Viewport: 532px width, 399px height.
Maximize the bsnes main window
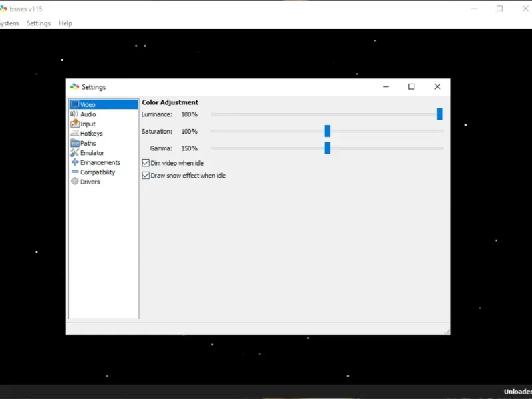pos(500,9)
